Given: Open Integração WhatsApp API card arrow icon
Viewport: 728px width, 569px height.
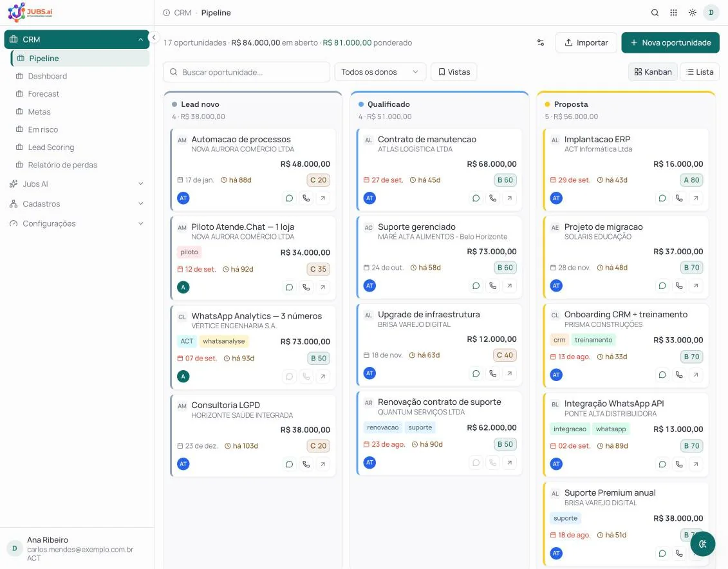Looking at the screenshot, I should (x=696, y=464).
